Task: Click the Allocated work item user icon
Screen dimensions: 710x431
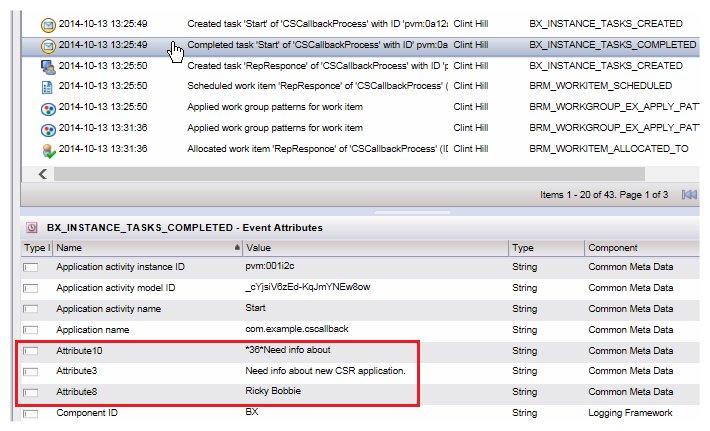Action: 47,150
